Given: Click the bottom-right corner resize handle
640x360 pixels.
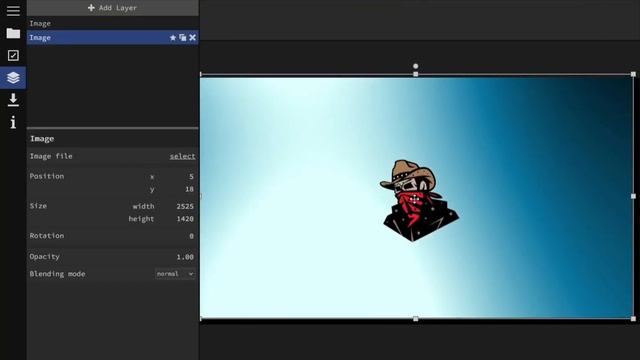Looking at the screenshot, I should [x=633, y=319].
